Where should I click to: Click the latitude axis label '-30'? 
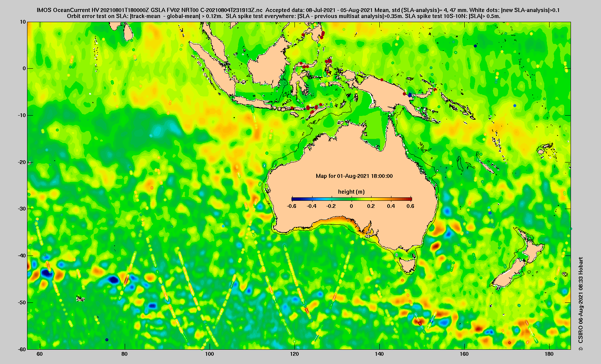point(22,209)
